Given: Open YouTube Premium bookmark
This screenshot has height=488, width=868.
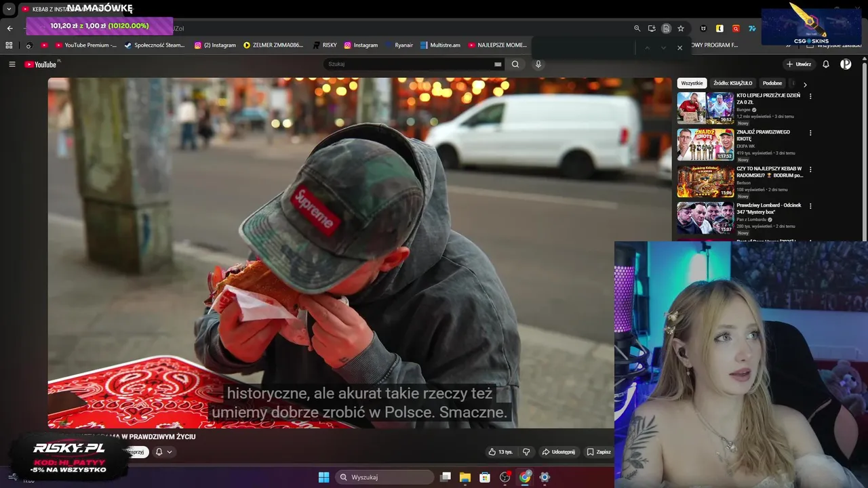Looking at the screenshot, I should (85, 45).
